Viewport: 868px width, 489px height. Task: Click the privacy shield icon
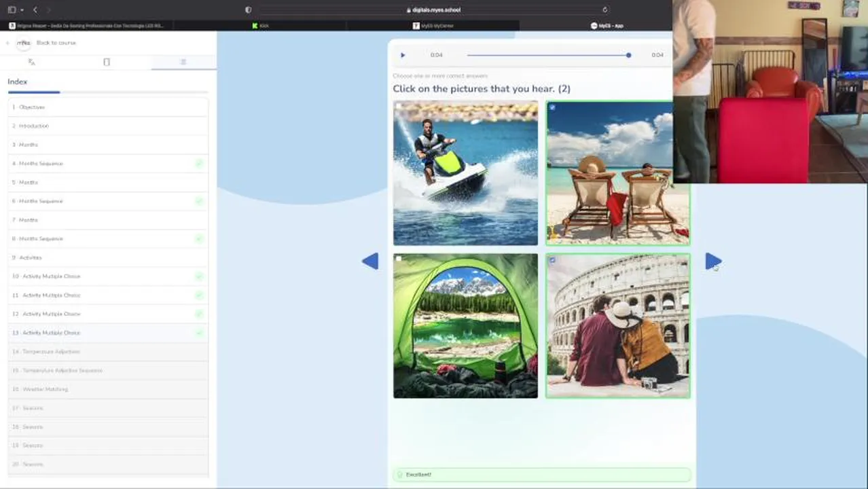(x=248, y=10)
